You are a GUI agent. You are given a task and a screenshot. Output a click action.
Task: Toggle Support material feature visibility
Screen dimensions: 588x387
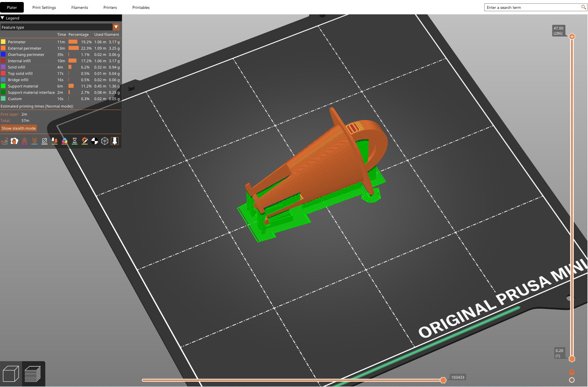tap(60, 86)
